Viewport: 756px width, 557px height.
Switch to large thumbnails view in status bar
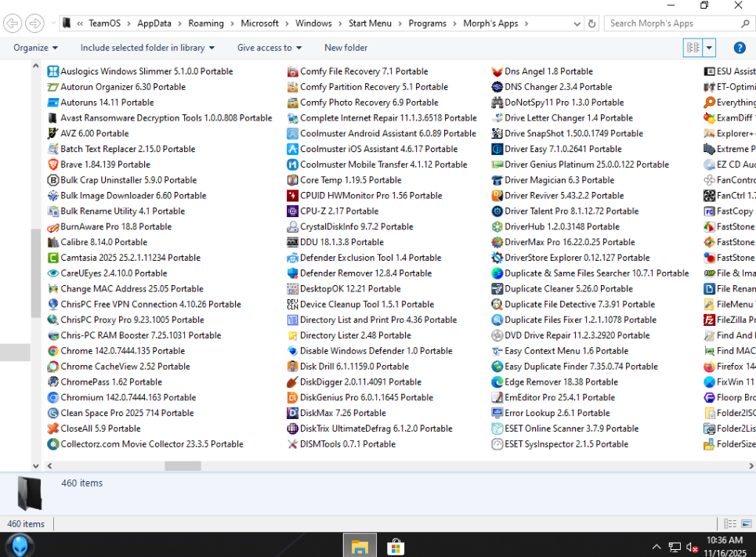point(746,524)
